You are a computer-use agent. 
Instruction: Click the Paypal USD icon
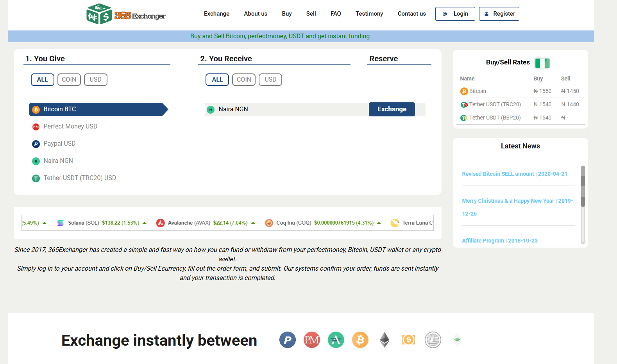click(36, 144)
